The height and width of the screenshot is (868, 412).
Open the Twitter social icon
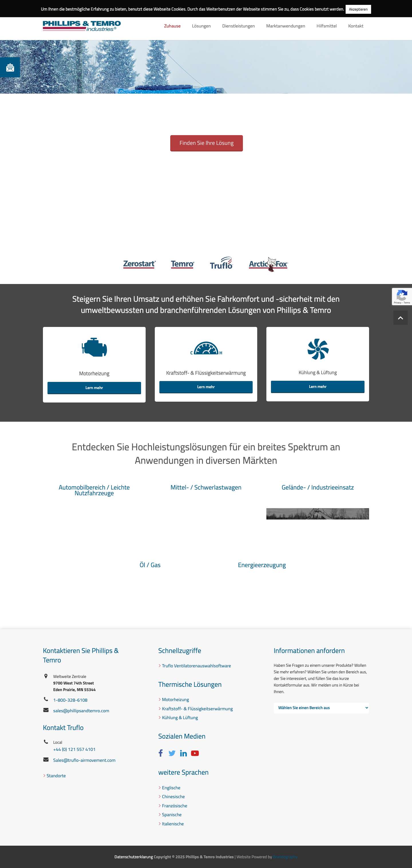coord(172,753)
